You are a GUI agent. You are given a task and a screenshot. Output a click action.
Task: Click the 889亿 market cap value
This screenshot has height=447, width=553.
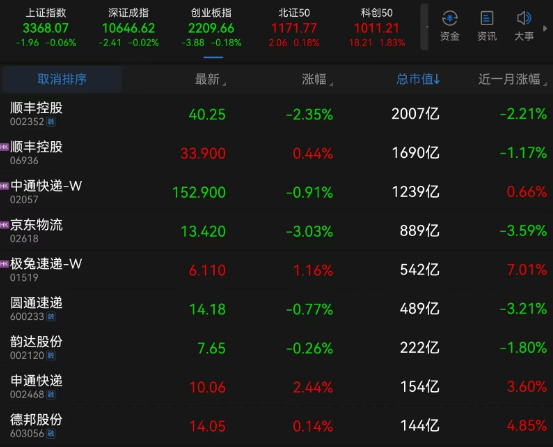[420, 231]
